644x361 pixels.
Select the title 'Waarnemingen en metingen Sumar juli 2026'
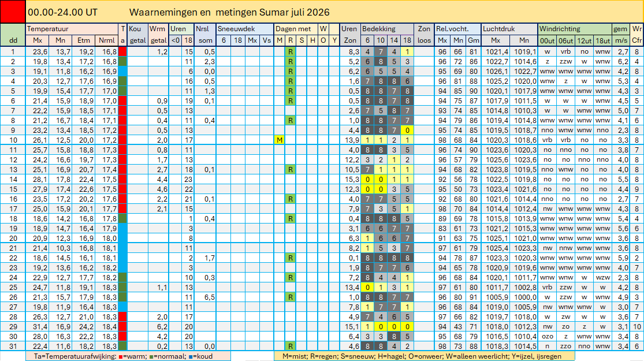(229, 12)
